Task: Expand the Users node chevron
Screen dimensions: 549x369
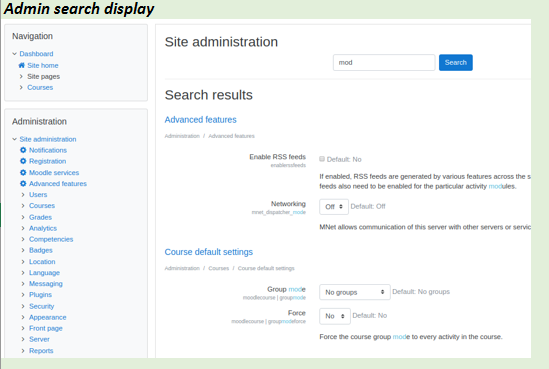Action: point(23,195)
